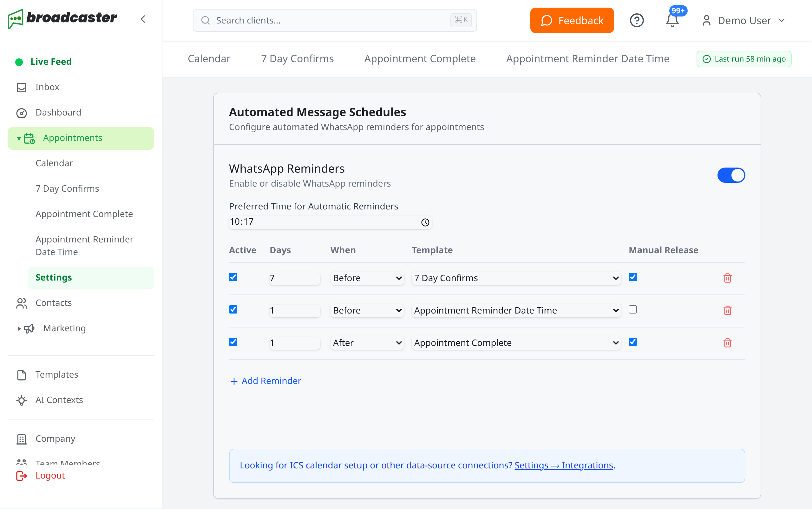Delete the 7 Day Confirms reminder row
The image size is (812, 509).
[x=727, y=278]
